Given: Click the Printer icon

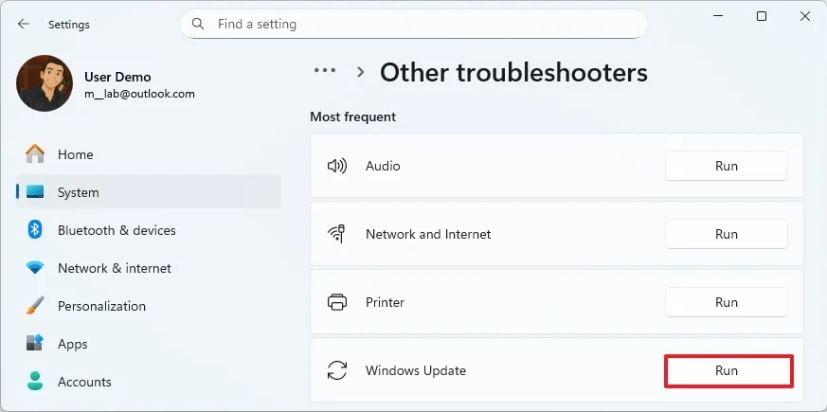Looking at the screenshot, I should 337,302.
